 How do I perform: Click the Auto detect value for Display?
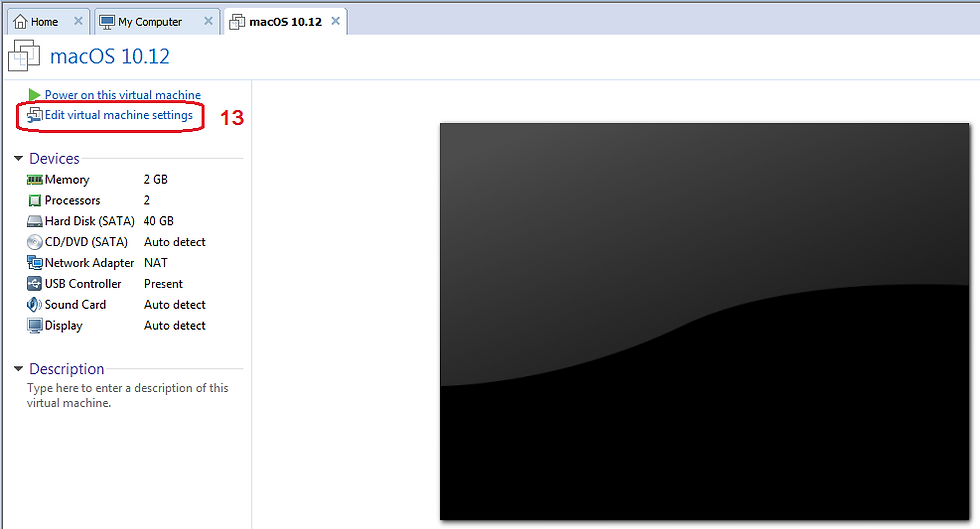174,326
